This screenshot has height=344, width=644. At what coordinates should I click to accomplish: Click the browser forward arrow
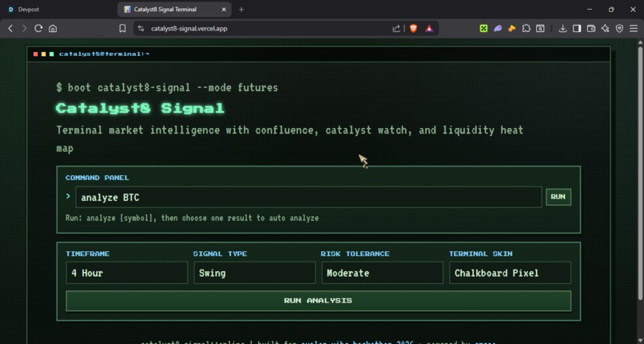pos(24,28)
